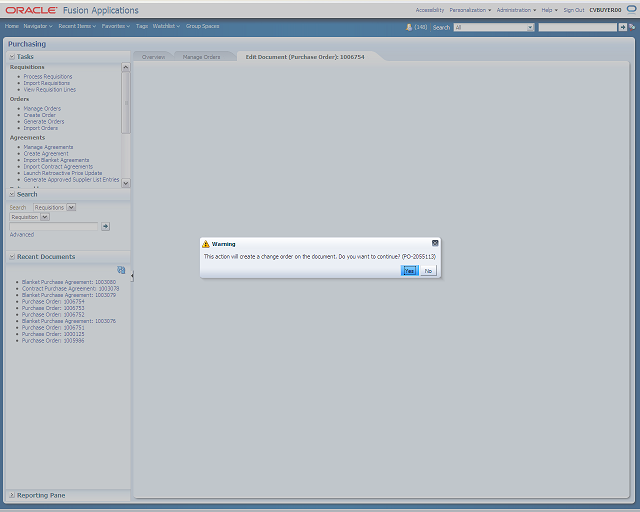
Task: Open recent Purchase Order 1006752
Action: 53,315
